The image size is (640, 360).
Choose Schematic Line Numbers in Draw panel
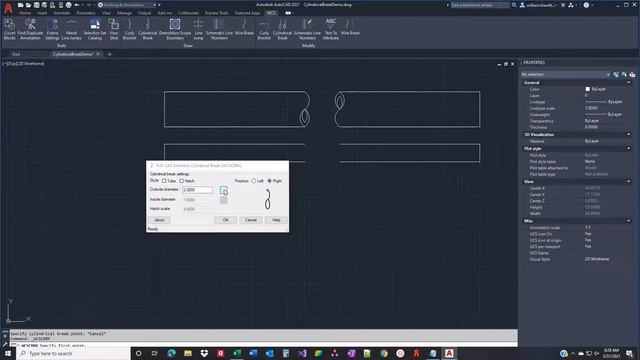coord(219,29)
